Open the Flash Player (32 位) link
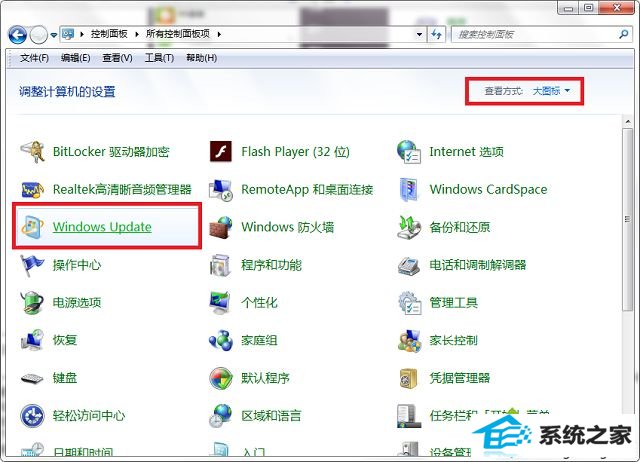This screenshot has height=462, width=640. [296, 152]
